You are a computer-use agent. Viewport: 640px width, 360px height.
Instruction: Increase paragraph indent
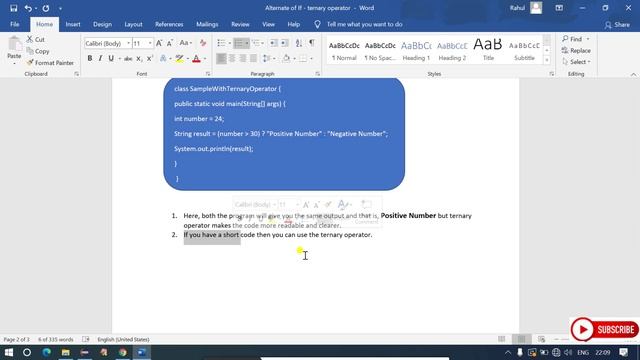click(x=285, y=43)
